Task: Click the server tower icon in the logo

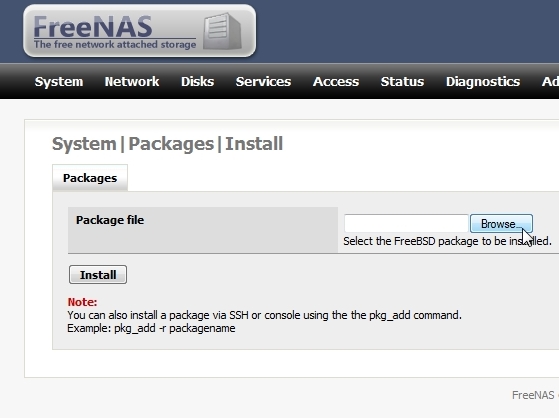Action: (x=222, y=31)
